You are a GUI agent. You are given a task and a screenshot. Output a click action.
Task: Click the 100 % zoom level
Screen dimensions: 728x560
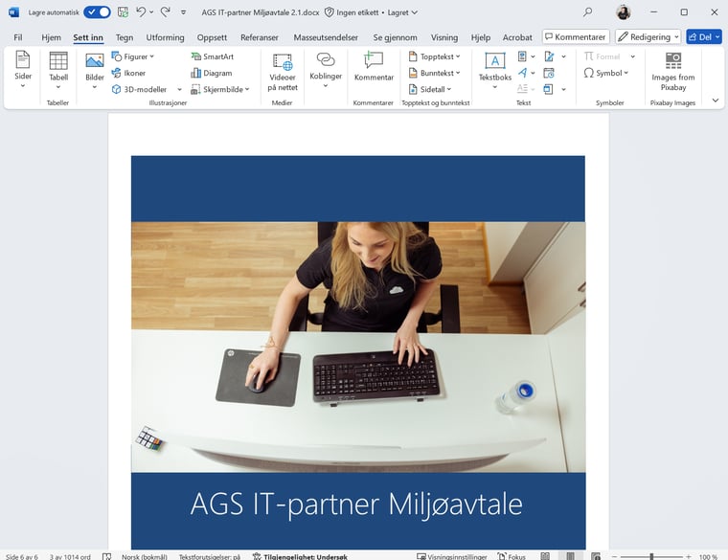coord(708,556)
